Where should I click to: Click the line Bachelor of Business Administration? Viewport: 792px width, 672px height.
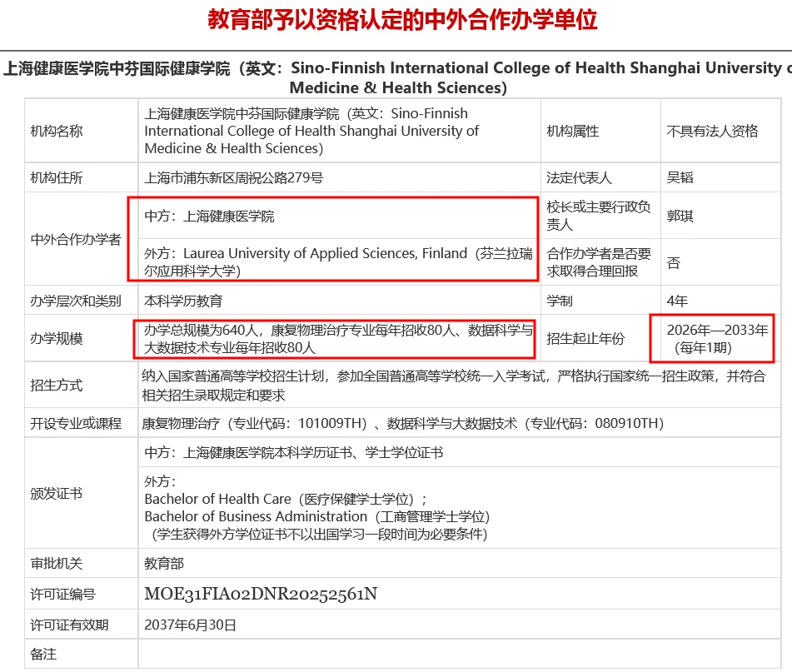pos(317,516)
